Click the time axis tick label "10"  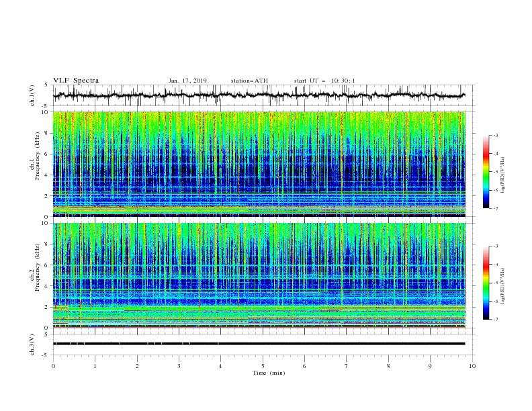(x=472, y=366)
